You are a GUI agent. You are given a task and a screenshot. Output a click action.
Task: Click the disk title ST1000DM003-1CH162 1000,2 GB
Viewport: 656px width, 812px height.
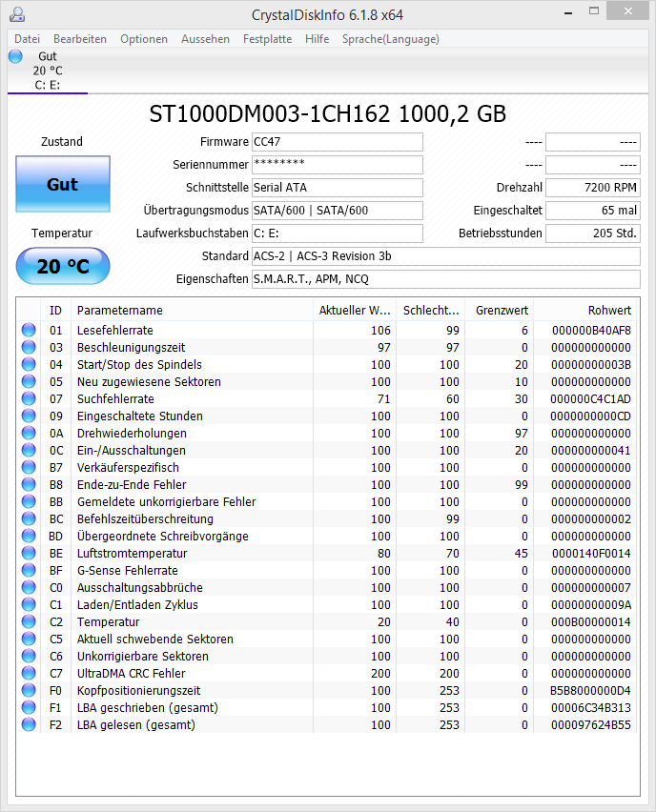point(327,114)
